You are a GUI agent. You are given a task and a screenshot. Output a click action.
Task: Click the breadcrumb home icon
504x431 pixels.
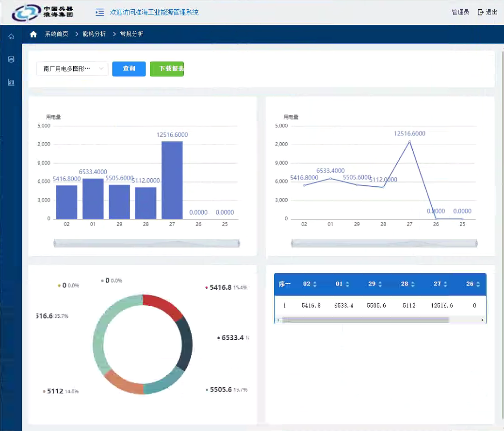(x=33, y=34)
